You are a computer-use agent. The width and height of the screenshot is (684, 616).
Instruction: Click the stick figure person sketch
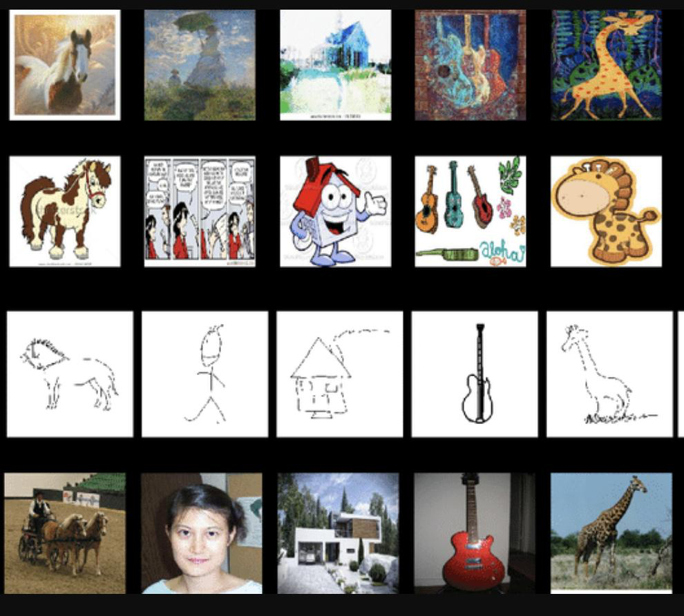[205, 374]
